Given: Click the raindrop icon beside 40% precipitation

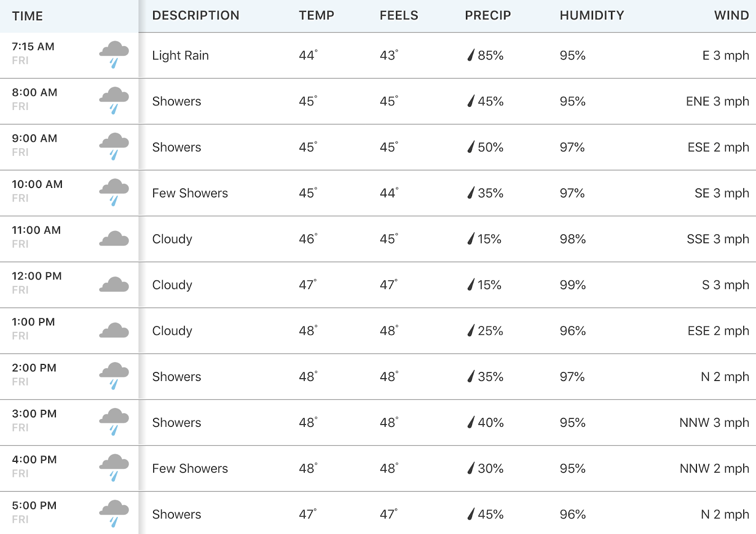Looking at the screenshot, I should (471, 422).
